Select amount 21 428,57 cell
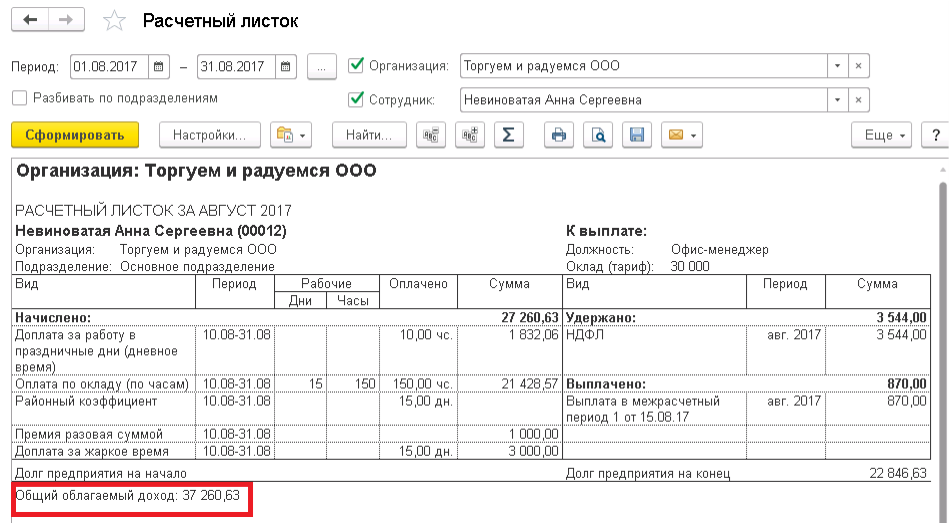This screenshot has width=952, height=523. [510, 384]
